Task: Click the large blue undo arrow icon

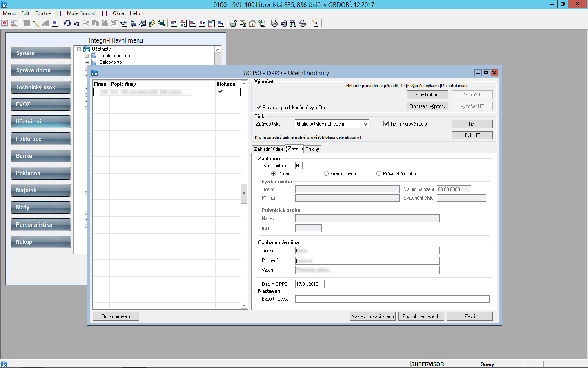Action: tap(67, 23)
